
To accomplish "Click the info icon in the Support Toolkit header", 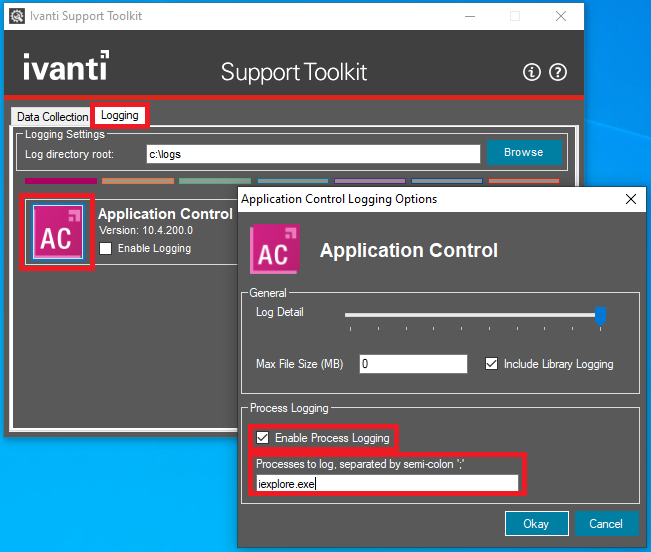I will (x=532, y=72).
